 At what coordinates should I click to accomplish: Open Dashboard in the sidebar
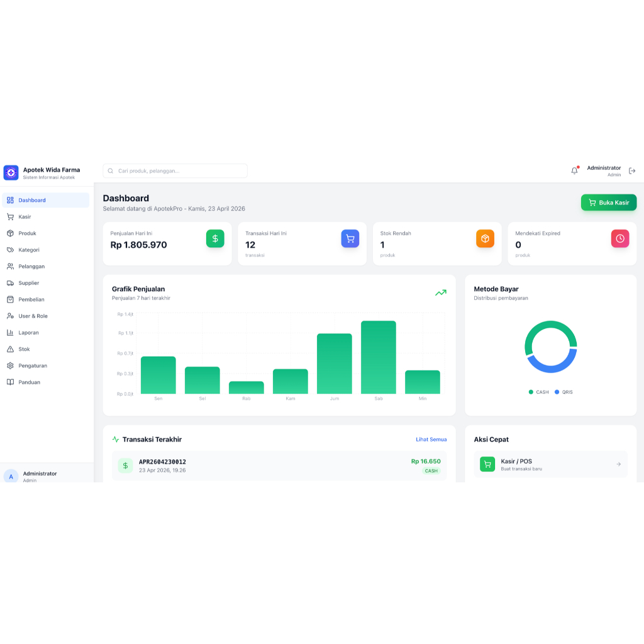click(x=45, y=200)
